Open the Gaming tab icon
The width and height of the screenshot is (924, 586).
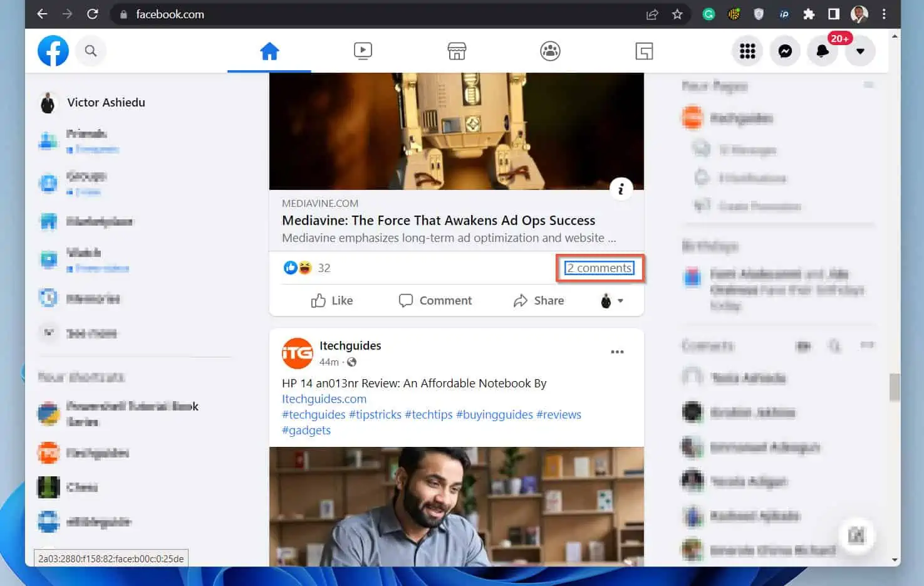point(644,51)
